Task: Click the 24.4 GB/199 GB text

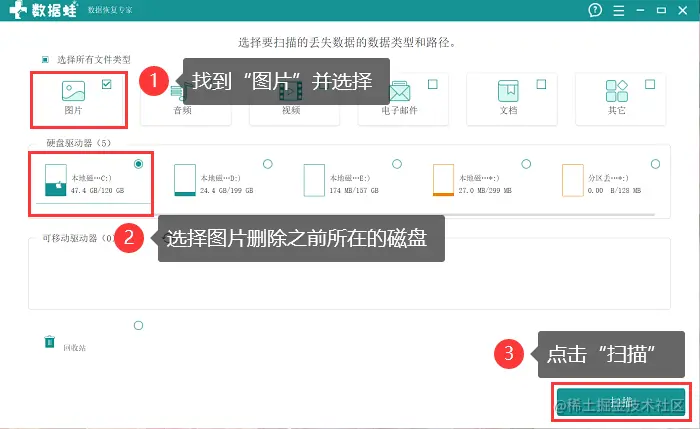Action: [226, 191]
